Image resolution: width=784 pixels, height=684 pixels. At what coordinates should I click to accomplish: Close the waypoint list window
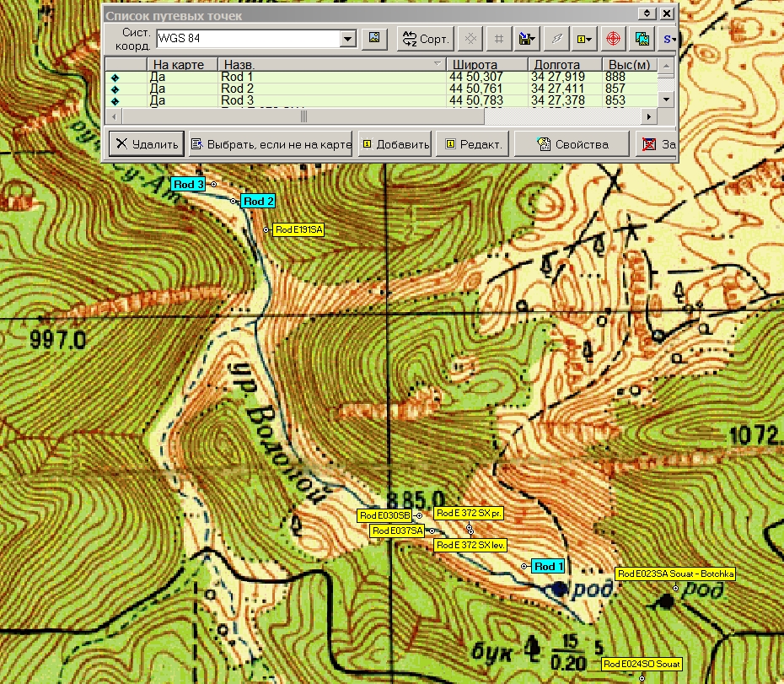(667, 13)
